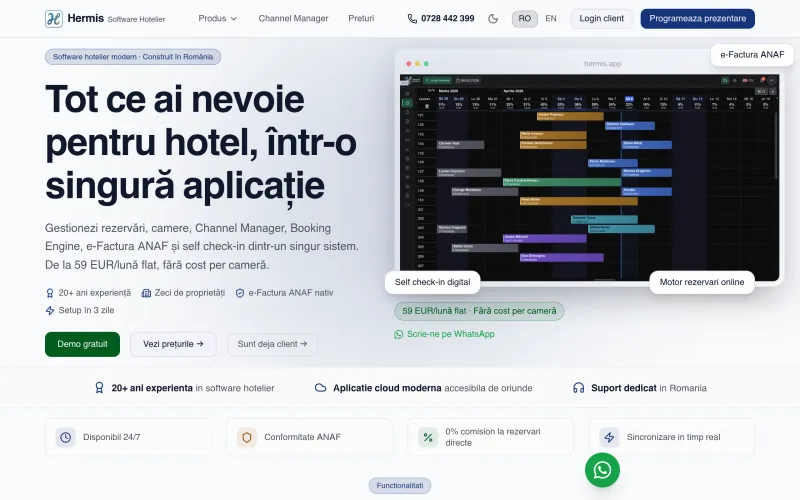Click Disponibil 24/7 card text
Viewport: 800px width, 500px height.
pos(111,437)
